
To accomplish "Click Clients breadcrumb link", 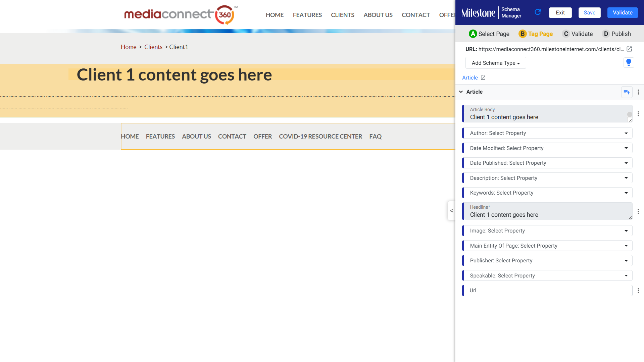I will click(153, 47).
